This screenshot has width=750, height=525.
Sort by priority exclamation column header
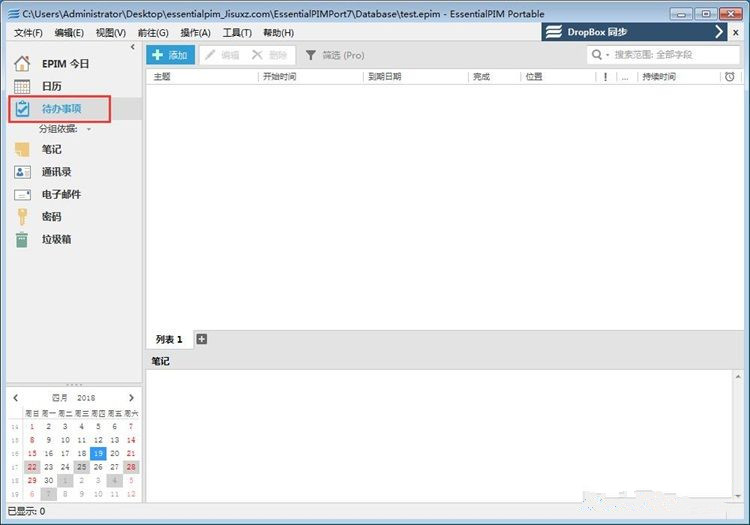coord(606,77)
